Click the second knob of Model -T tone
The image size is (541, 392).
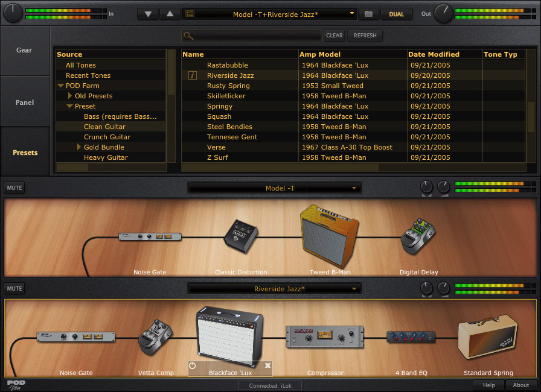tap(443, 187)
